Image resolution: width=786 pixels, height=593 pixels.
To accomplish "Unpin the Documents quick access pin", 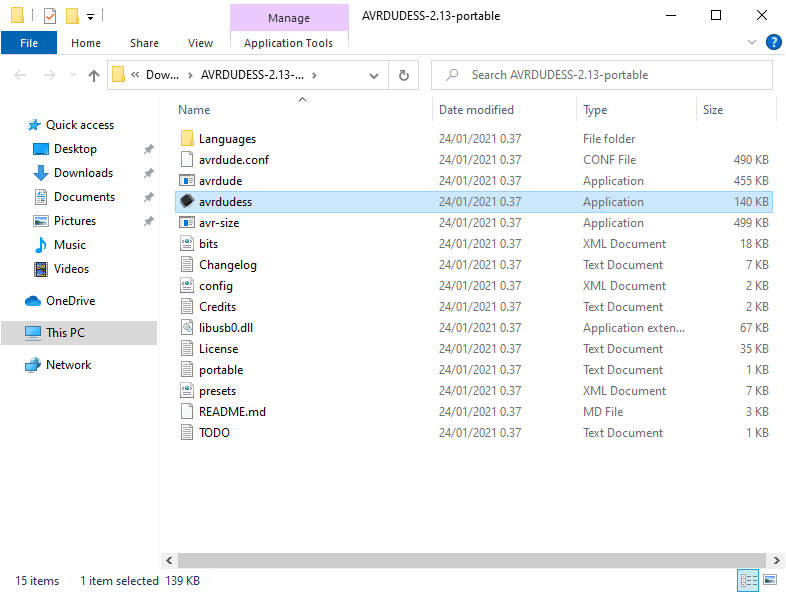I will 148,197.
